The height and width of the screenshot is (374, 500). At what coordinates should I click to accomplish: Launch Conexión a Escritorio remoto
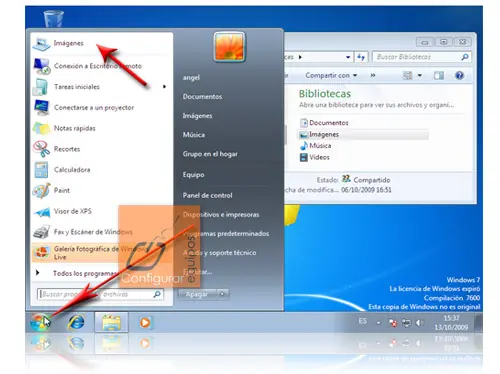(98, 66)
